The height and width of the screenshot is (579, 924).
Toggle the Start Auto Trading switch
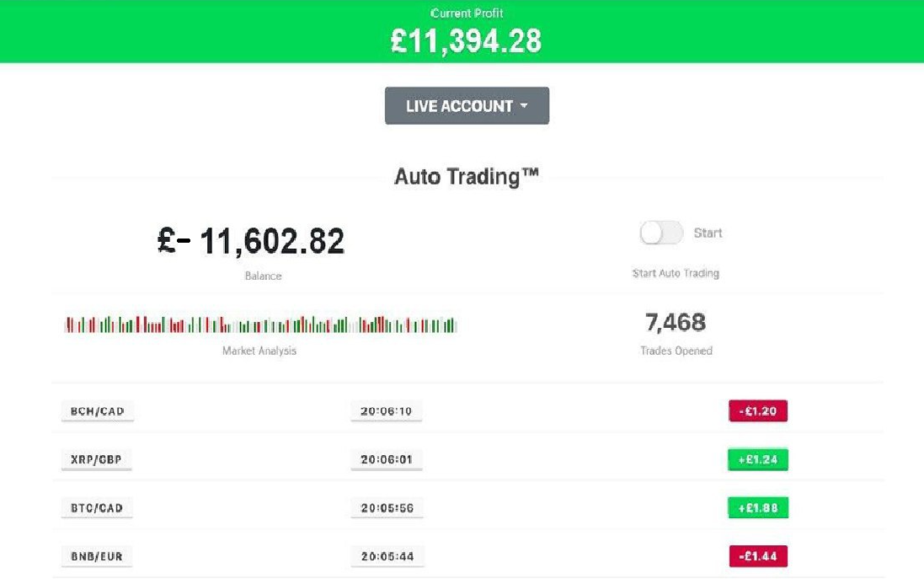(x=660, y=233)
